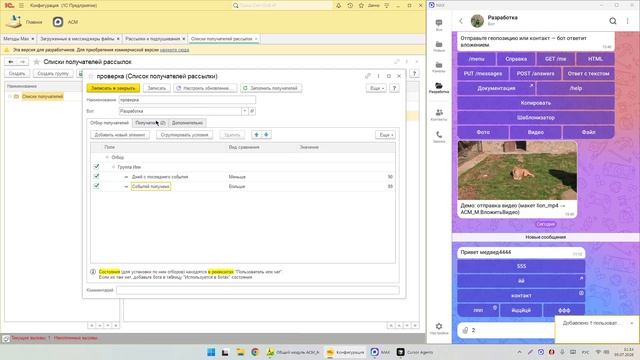Switch to Рассылки и подписывания tab
640x360 pixels.
pyautogui.click(x=153, y=39)
